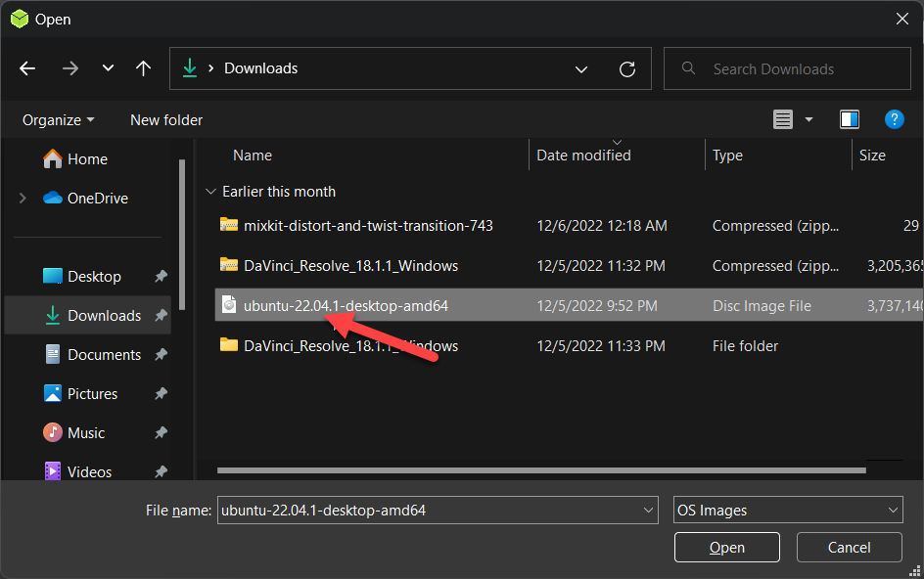Click the horizontal scrollbar in file list
This screenshot has height=579, width=924.
pos(541,470)
